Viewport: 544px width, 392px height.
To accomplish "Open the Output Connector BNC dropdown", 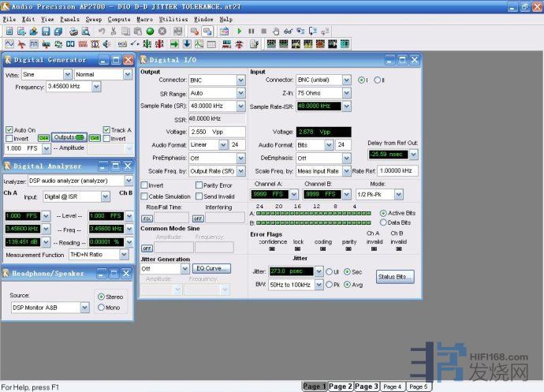I will tap(240, 80).
